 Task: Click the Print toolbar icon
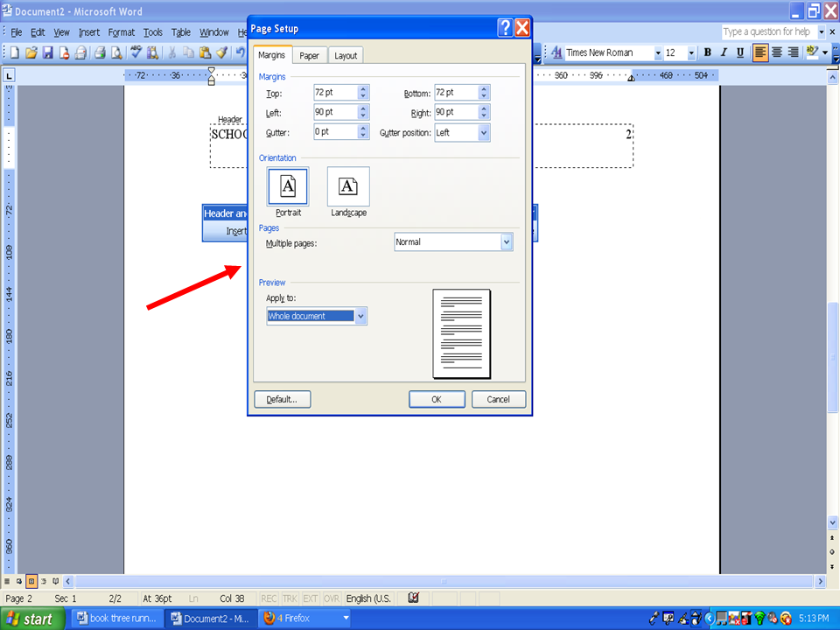point(100,52)
